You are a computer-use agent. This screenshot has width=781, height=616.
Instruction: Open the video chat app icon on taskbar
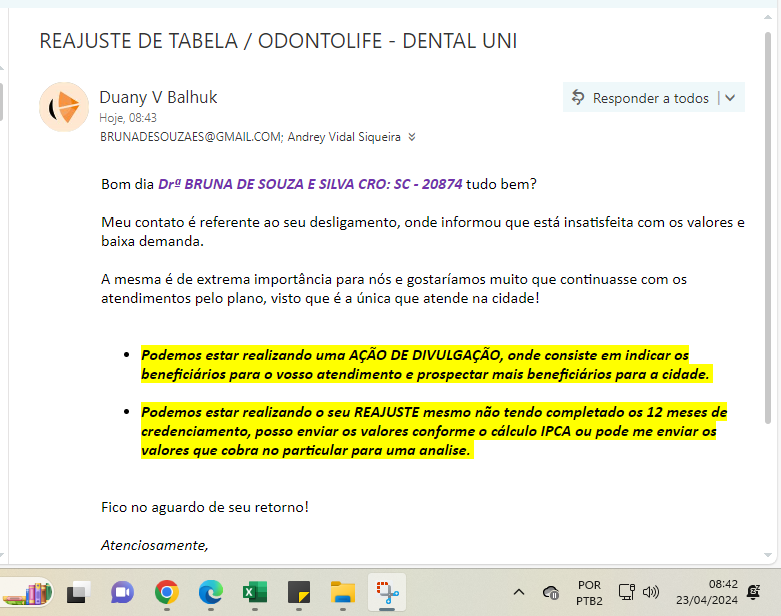click(x=123, y=593)
